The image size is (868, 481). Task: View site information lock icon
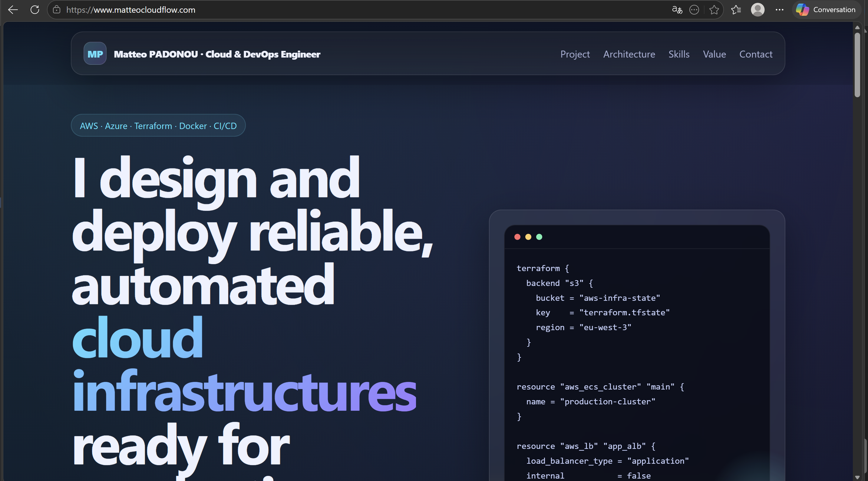click(x=57, y=10)
